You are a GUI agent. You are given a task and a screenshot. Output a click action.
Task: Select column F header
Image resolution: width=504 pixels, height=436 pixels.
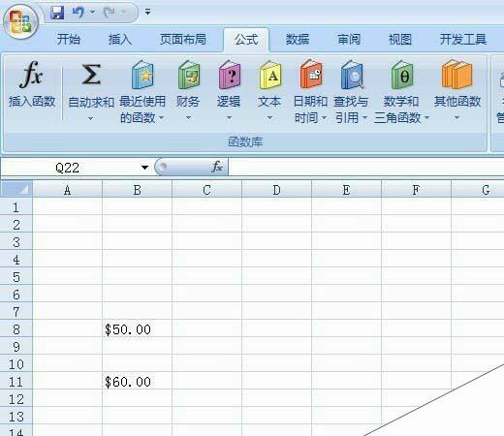[416, 190]
